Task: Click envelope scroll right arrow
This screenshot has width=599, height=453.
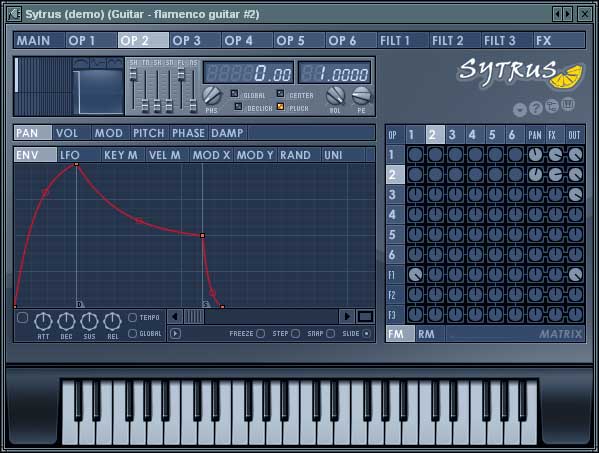Action: point(347,317)
